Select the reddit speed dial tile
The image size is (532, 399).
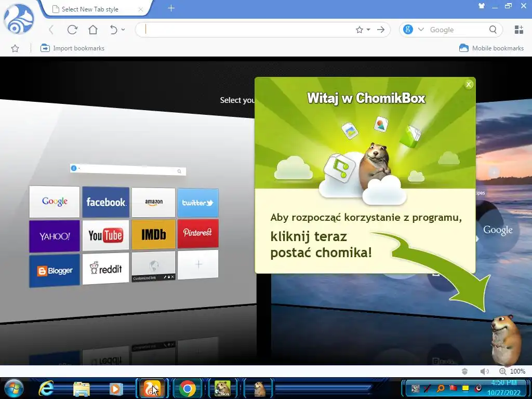tap(106, 269)
